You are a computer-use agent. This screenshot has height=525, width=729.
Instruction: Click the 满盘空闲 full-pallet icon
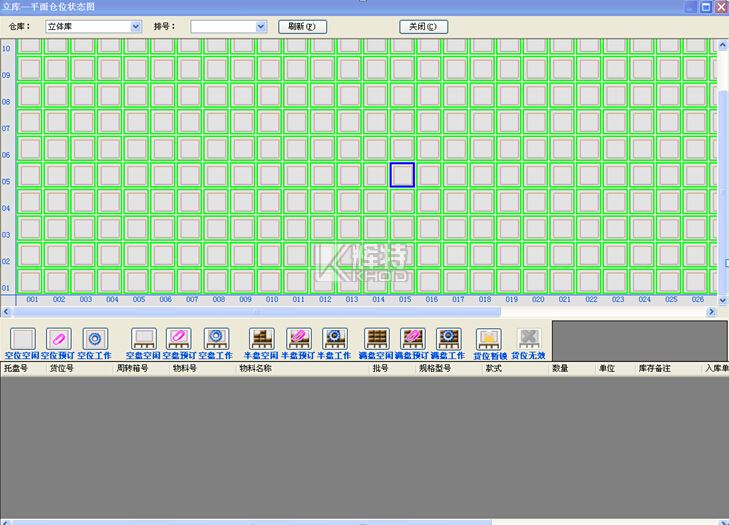377,338
